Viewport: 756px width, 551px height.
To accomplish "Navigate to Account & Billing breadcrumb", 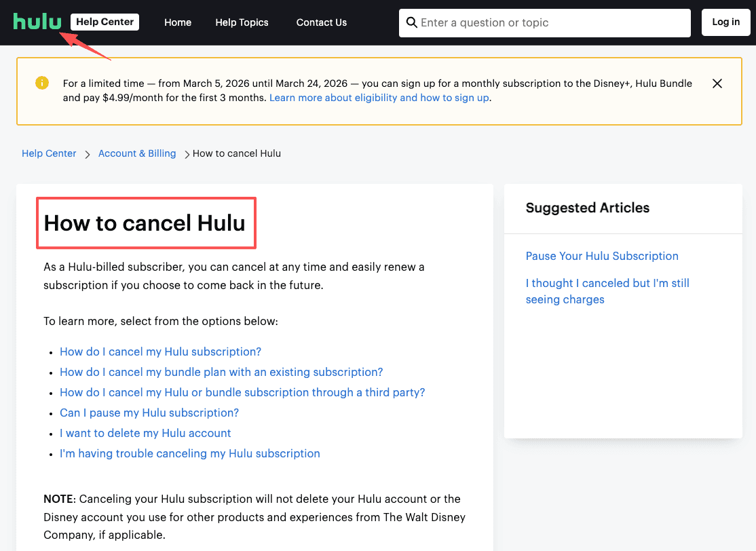I will (136, 153).
